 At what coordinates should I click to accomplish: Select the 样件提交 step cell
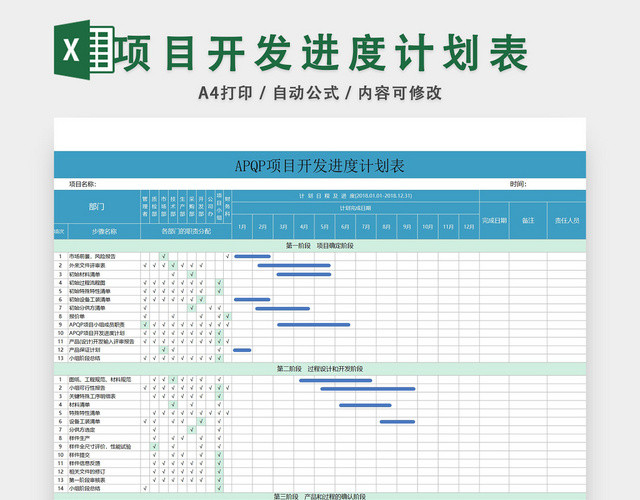[104, 455]
